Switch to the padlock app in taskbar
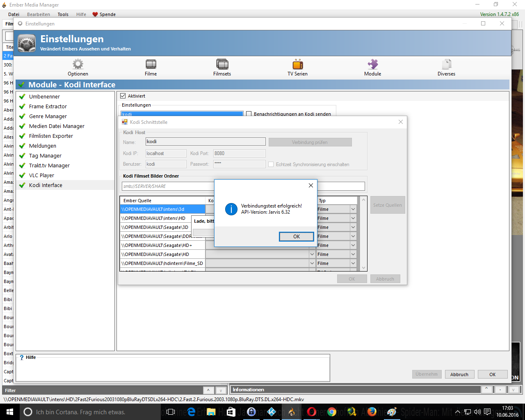The width and height of the screenshot is (525, 420). coord(251,412)
